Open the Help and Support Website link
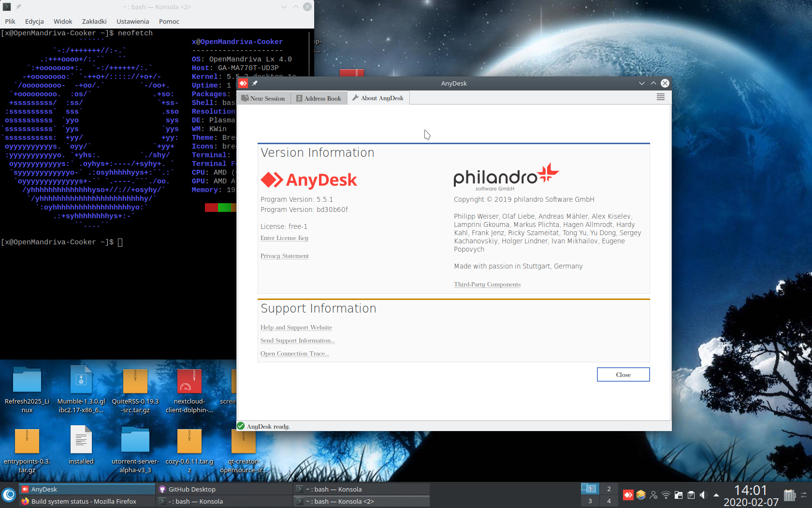 coord(296,328)
